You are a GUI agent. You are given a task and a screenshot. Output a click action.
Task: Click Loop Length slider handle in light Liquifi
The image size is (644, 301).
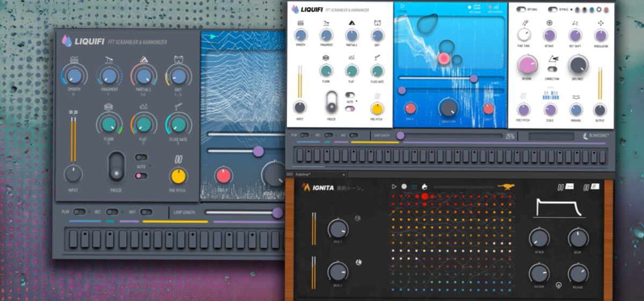[400, 135]
